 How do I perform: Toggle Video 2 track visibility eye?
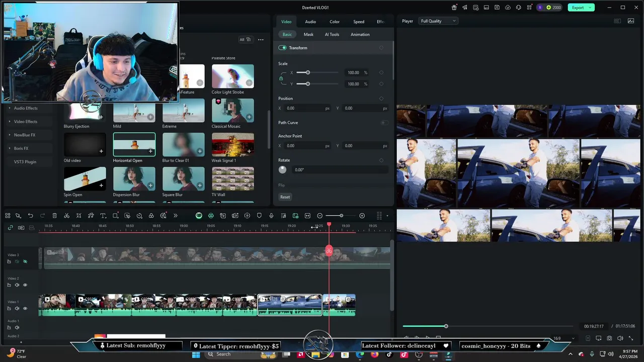click(x=25, y=285)
